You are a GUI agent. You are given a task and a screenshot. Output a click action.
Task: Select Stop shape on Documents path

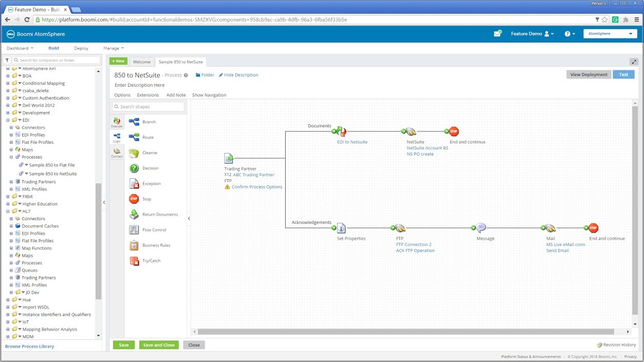coord(454,131)
